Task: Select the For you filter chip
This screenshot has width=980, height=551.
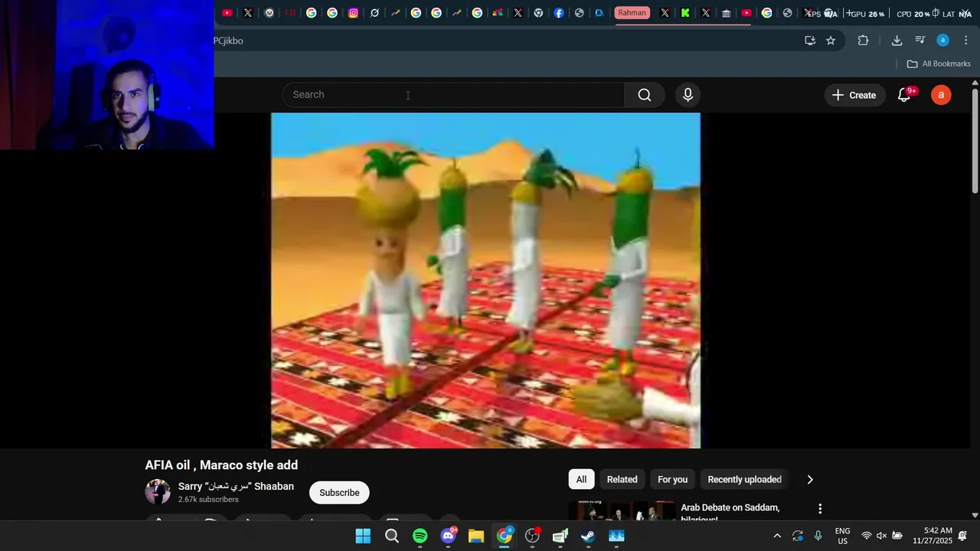Action: [672, 480]
